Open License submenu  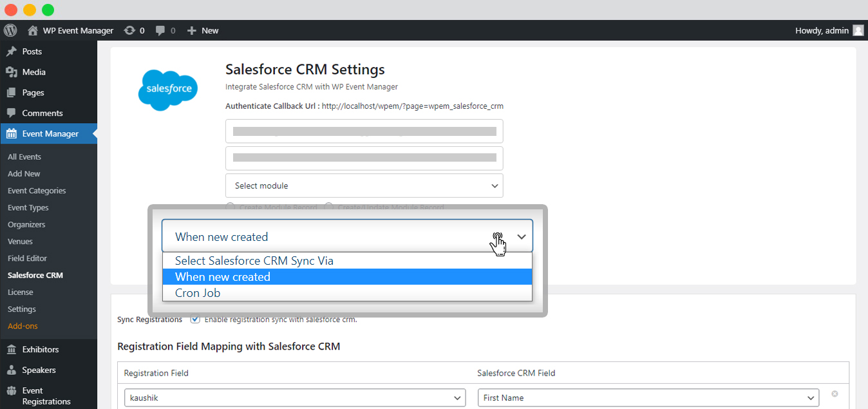21,292
